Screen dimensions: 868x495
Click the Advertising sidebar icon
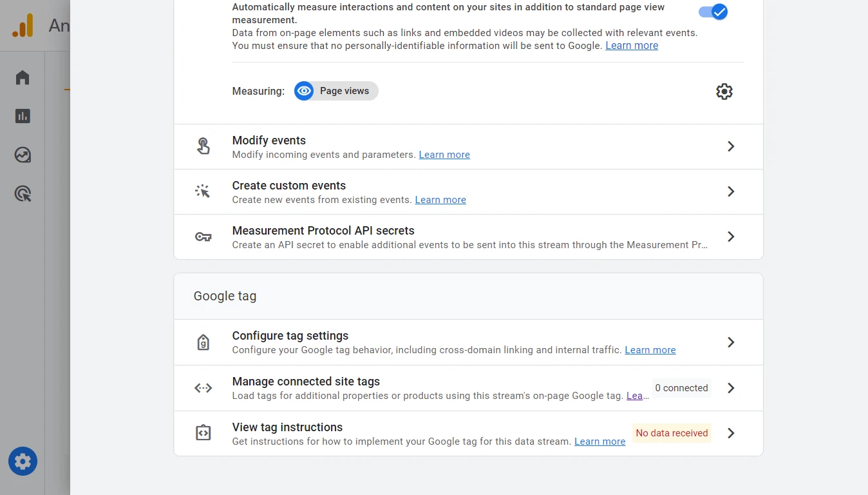pyautogui.click(x=22, y=193)
